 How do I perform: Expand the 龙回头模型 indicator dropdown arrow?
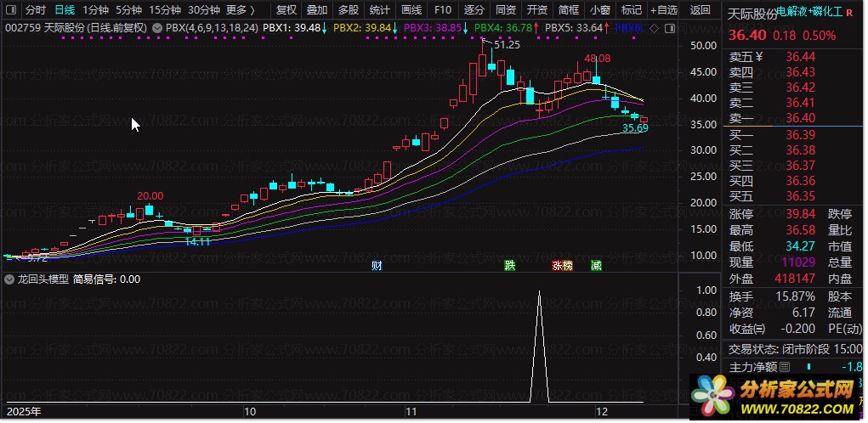click(9, 279)
